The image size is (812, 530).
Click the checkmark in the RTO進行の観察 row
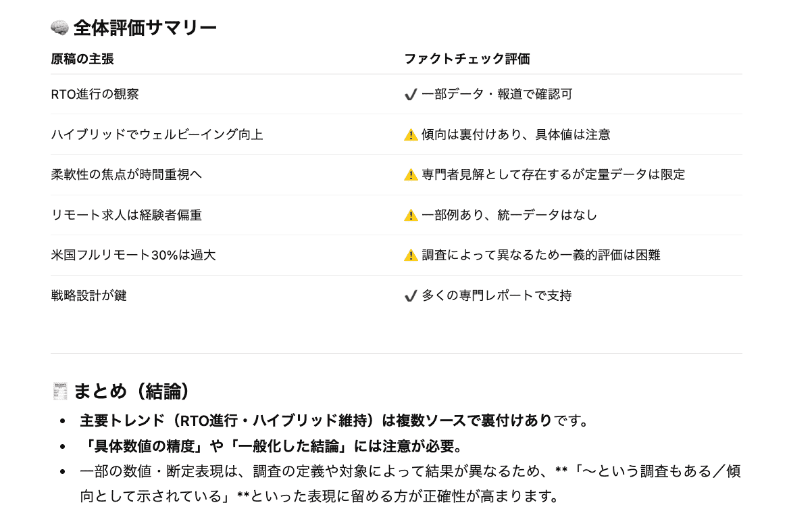pos(410,95)
